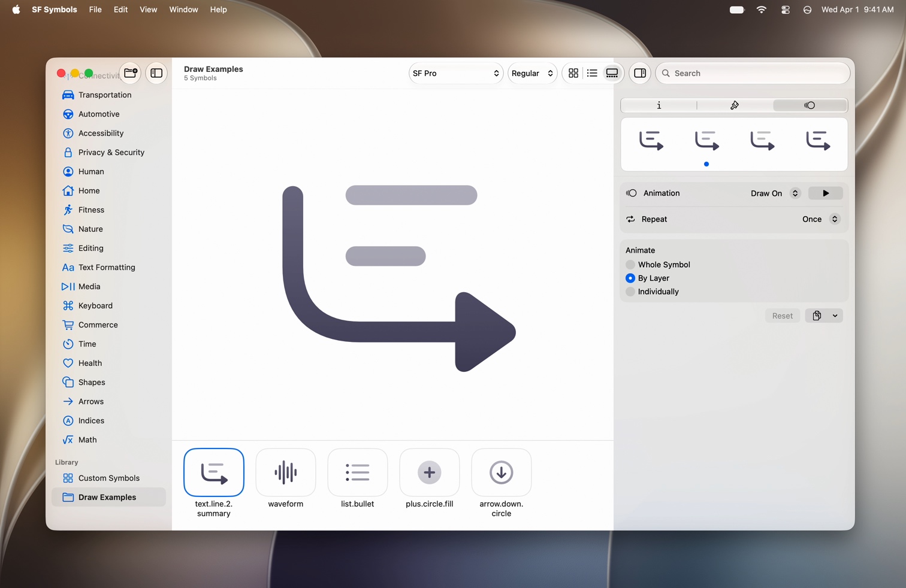906x588 pixels.
Task: Open the Editing category
Action: tap(108, 248)
